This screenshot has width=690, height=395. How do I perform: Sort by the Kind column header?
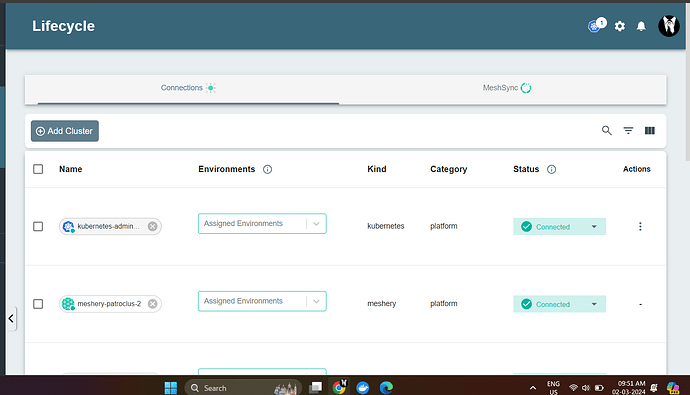coord(377,169)
